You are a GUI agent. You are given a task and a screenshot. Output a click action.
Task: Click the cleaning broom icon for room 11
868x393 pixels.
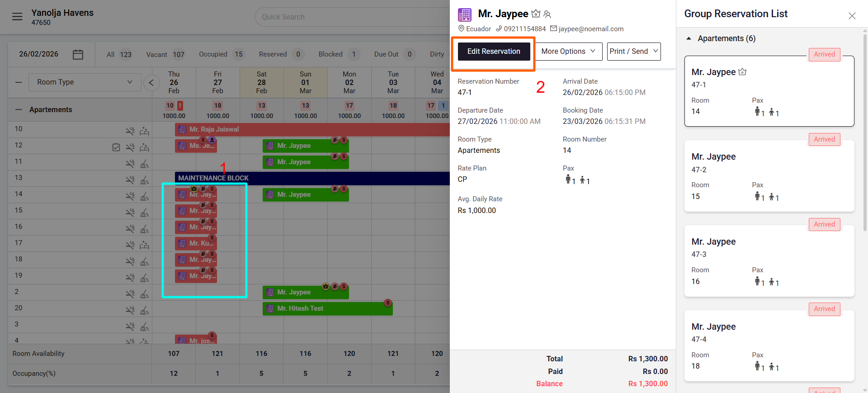(145, 164)
